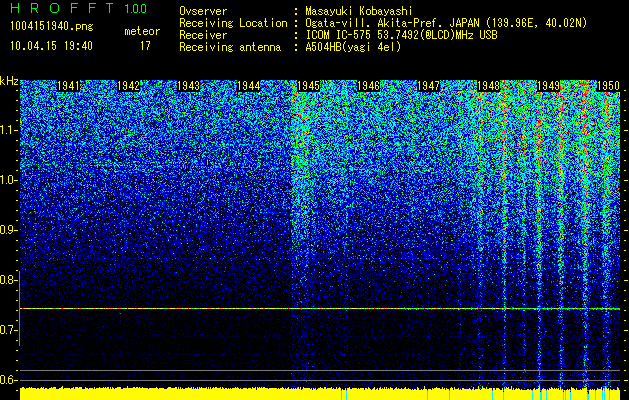The width and height of the screenshot is (629, 400).
Task: Click the 0.6 frequency axis label
Action: pyautogui.click(x=8, y=380)
